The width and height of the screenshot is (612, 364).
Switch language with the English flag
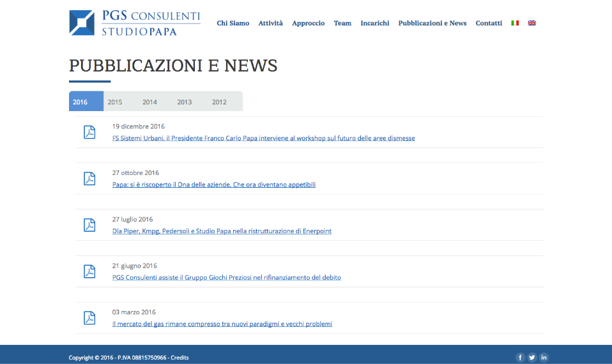(x=532, y=23)
